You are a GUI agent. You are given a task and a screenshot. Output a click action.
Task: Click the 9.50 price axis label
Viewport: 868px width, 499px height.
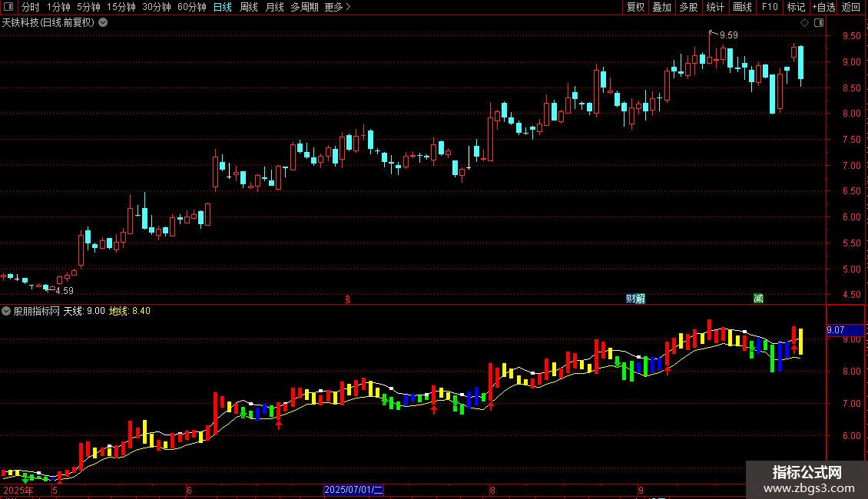851,36
